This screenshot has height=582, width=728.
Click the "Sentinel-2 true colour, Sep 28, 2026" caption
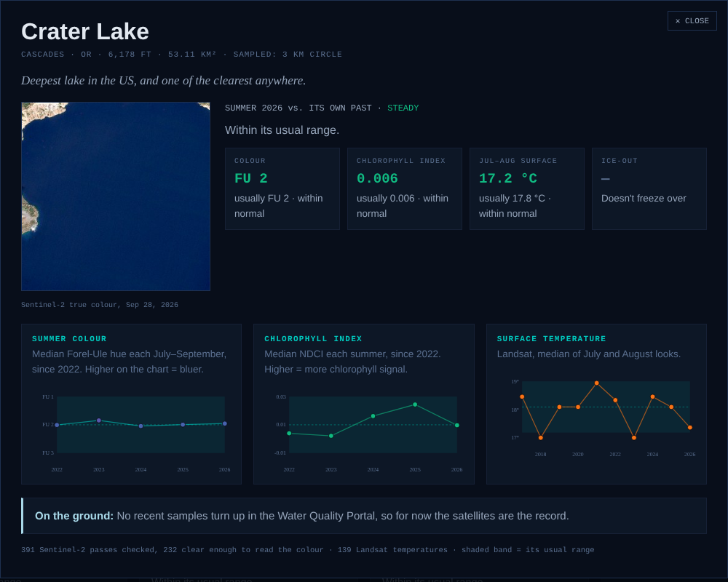tap(100, 305)
